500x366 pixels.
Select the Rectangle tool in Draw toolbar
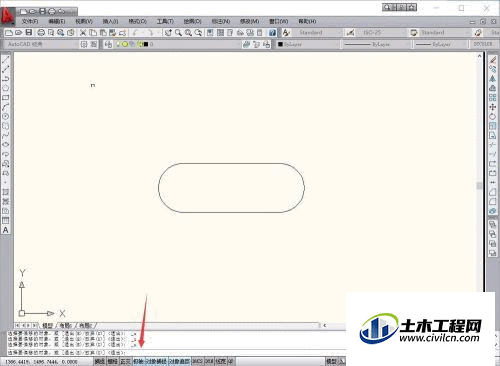coord(6,98)
